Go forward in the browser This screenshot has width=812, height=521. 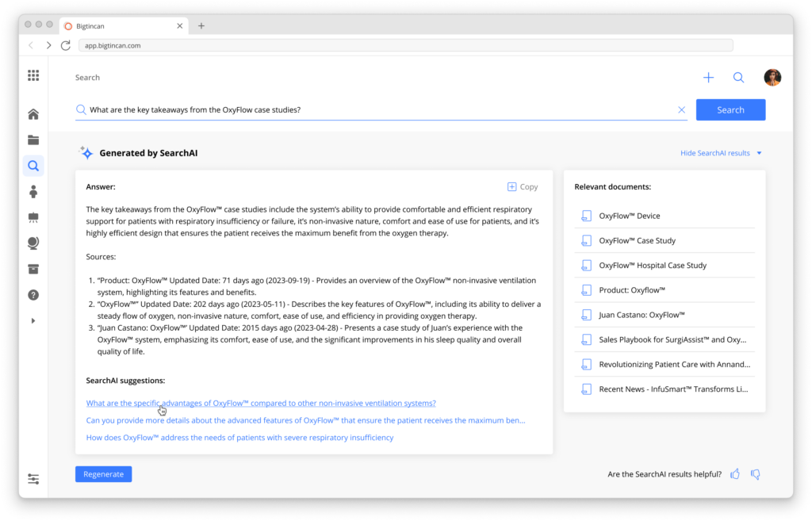pyautogui.click(x=48, y=45)
